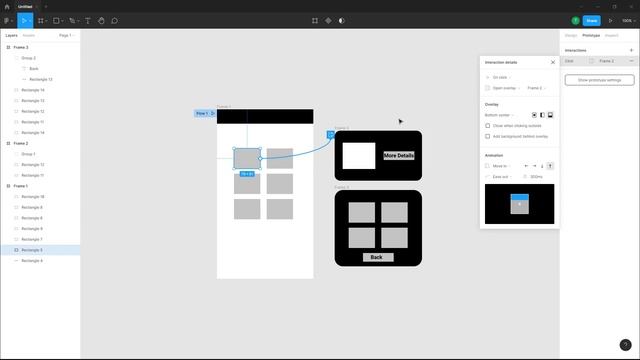Open the Move in animation dropdown
The image size is (640, 360).
tap(502, 166)
